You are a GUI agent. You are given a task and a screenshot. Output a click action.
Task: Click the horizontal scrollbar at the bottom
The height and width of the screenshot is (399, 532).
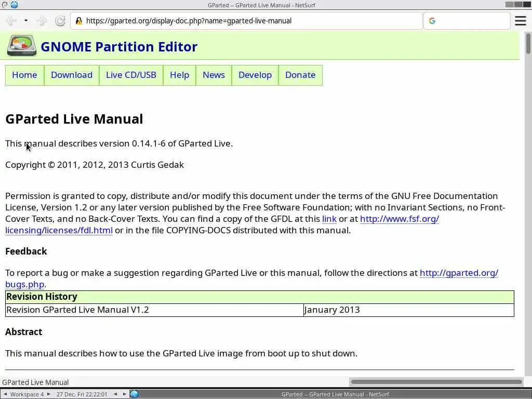(x=436, y=382)
